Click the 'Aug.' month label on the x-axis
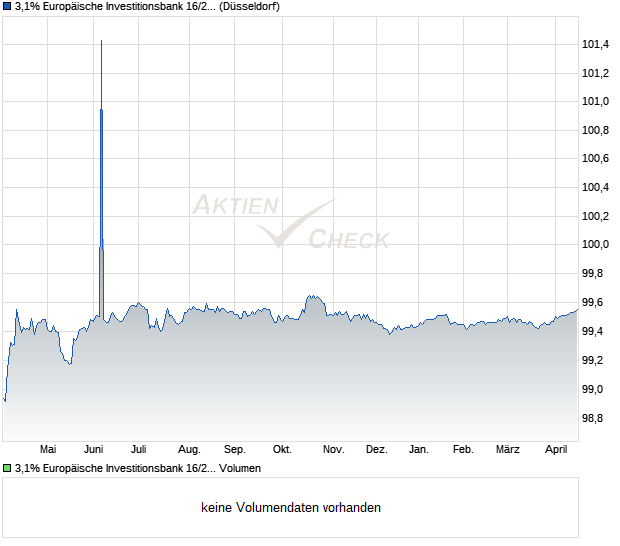This screenshot has width=620, height=546. 189,450
